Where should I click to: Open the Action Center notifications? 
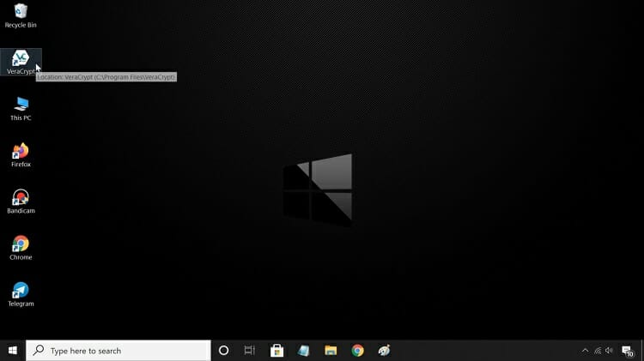pos(628,351)
